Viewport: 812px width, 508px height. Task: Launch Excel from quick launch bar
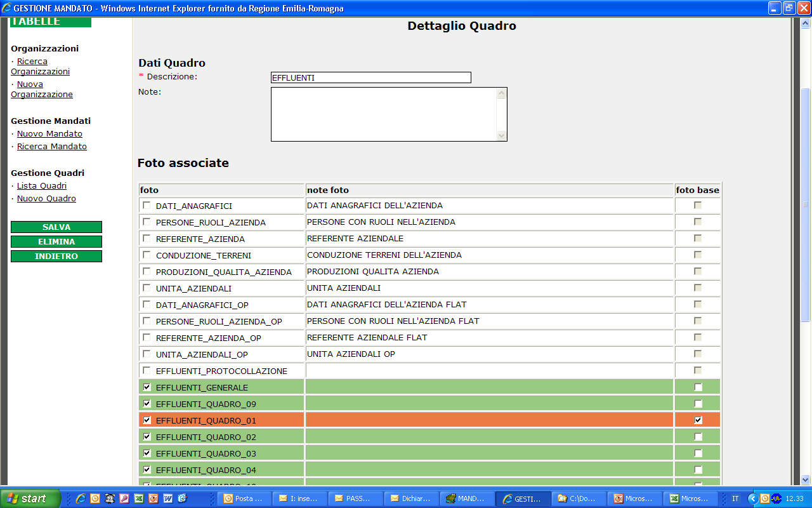[139, 498]
